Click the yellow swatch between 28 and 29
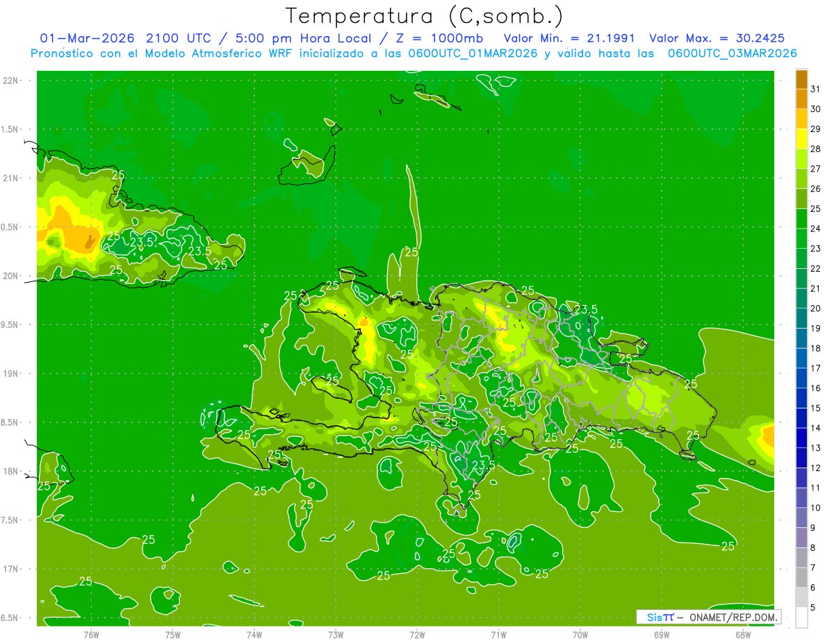Viewport: 834px width, 644px height. pyautogui.click(x=801, y=139)
